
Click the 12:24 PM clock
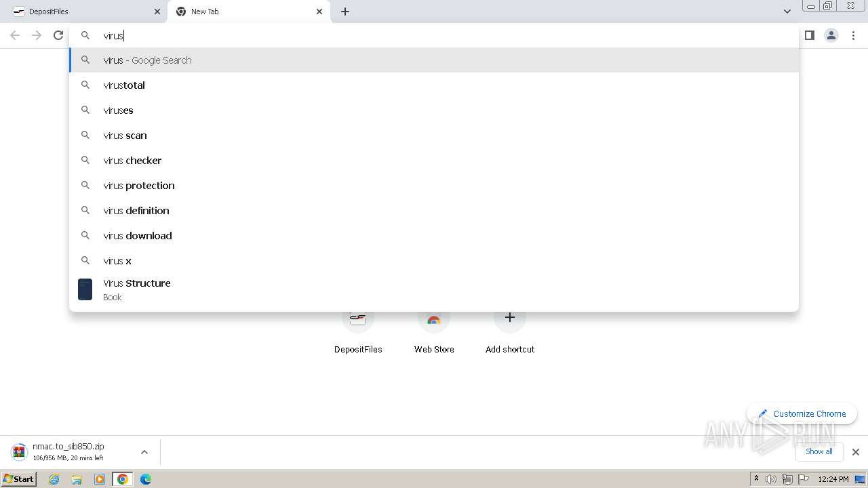point(833,479)
